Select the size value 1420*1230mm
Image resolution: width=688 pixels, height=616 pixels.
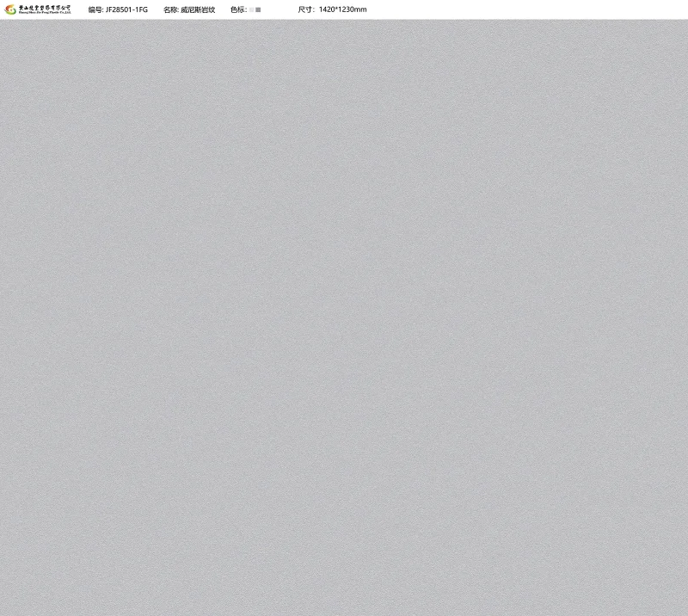tap(342, 9)
